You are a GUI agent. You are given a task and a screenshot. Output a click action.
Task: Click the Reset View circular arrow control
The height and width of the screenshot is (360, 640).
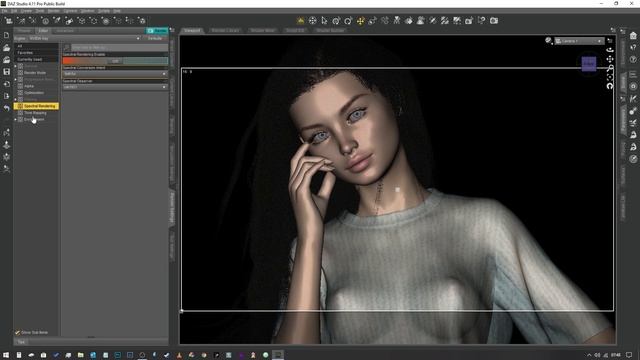pos(610,86)
